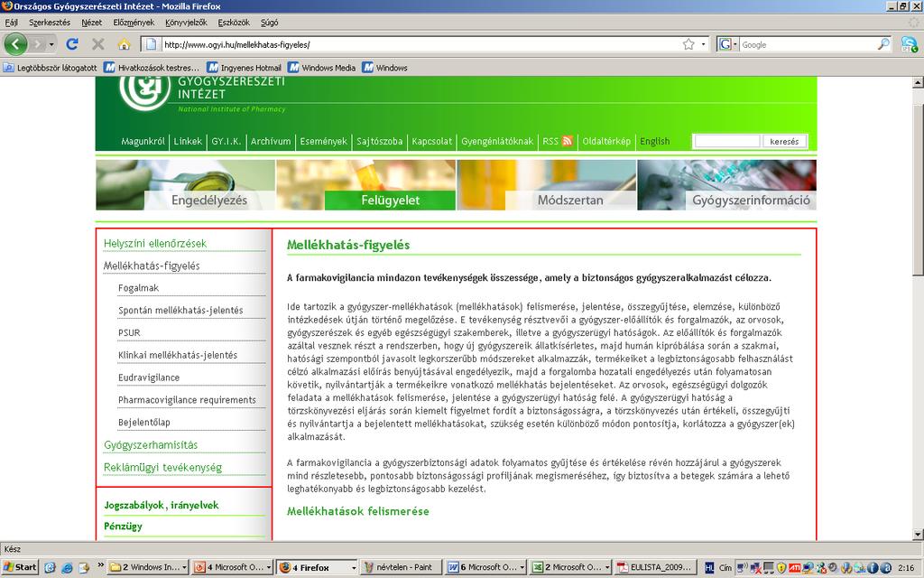The image size is (924, 578).
Task: Open Helyszíni ellenőrzések in the sidebar
Action: coord(155,244)
